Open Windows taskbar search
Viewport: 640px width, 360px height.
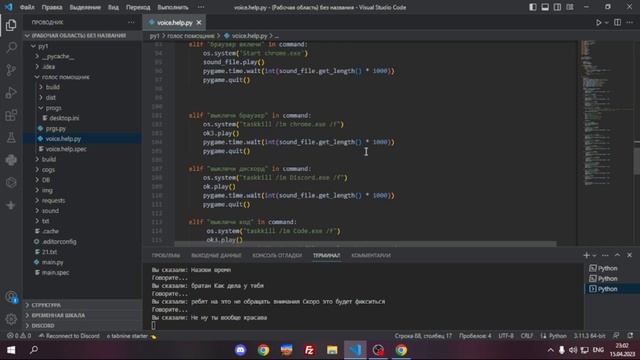tap(34, 350)
